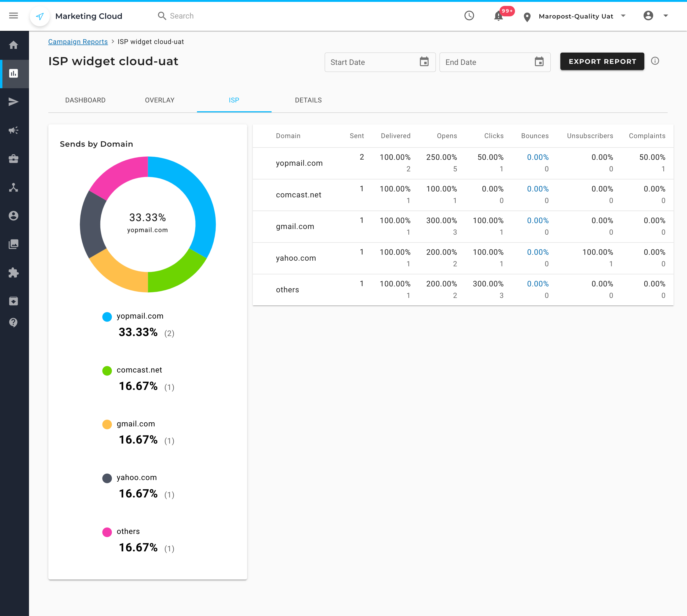The width and height of the screenshot is (687, 616).
Task: Open the user account avatar icon
Action: tap(648, 16)
